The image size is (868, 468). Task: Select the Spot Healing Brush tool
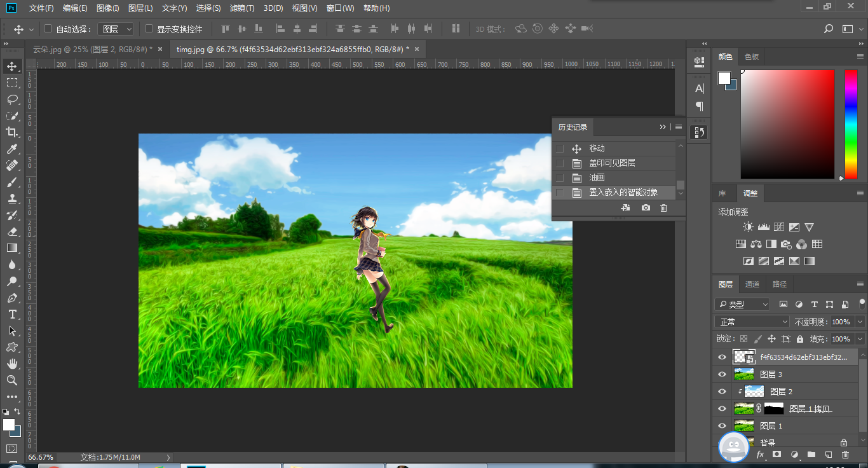click(x=12, y=165)
